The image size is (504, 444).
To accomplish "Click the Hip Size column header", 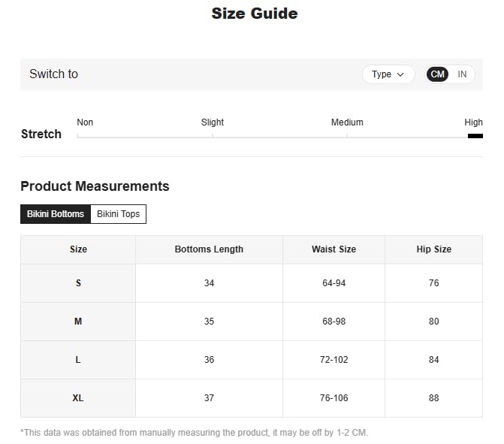I will point(433,249).
